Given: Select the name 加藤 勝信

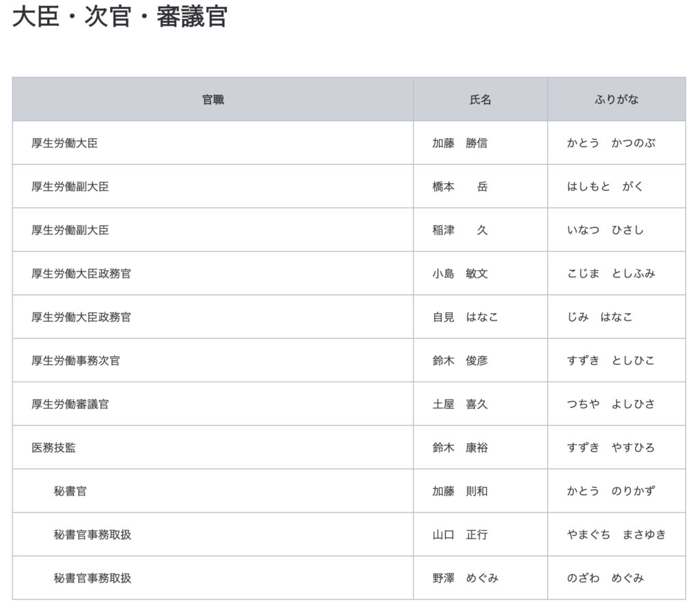Looking at the screenshot, I should click(460, 143).
